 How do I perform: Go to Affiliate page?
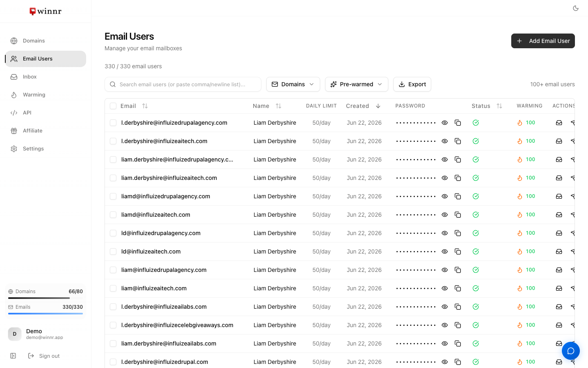click(45, 131)
